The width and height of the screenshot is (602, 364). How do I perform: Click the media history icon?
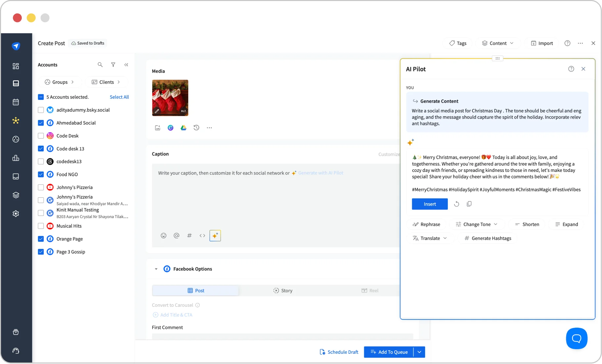click(196, 128)
